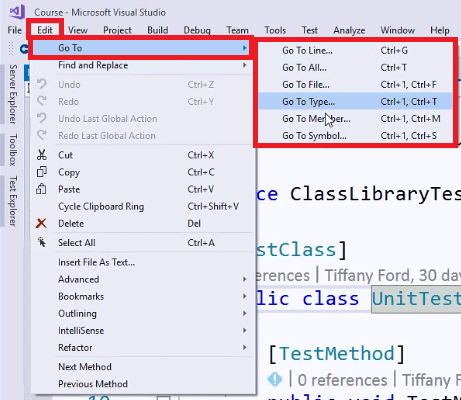Screen dimensions: 461x400
Task: Click the scissors Cut icon
Action: pyautogui.click(x=42, y=155)
